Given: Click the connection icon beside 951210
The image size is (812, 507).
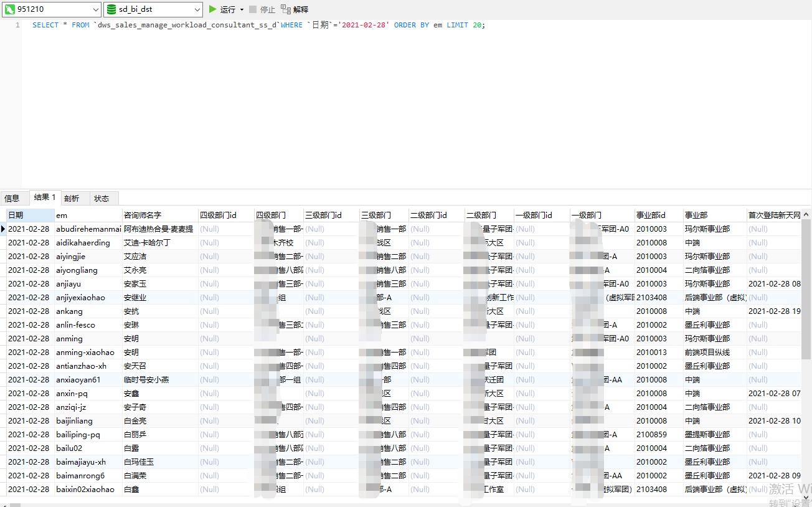Looking at the screenshot, I should tap(10, 9).
